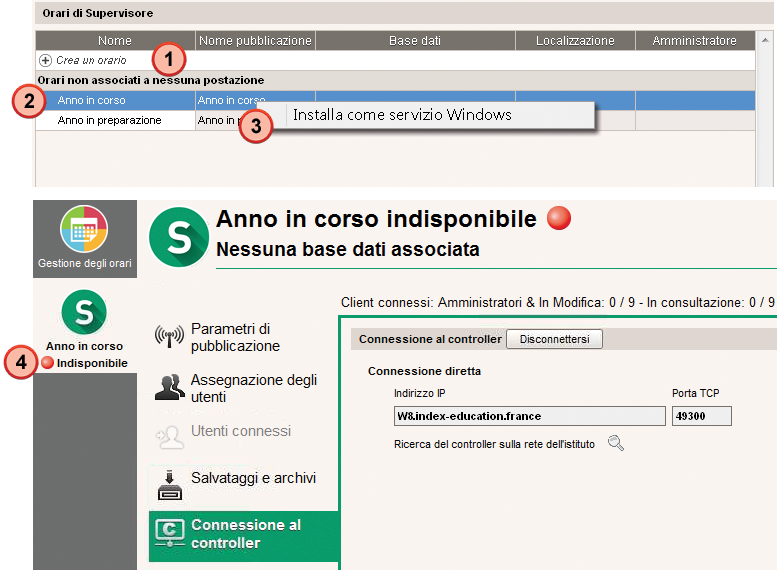778x572 pixels.
Task: Click Nome column header
Action: 115,41
